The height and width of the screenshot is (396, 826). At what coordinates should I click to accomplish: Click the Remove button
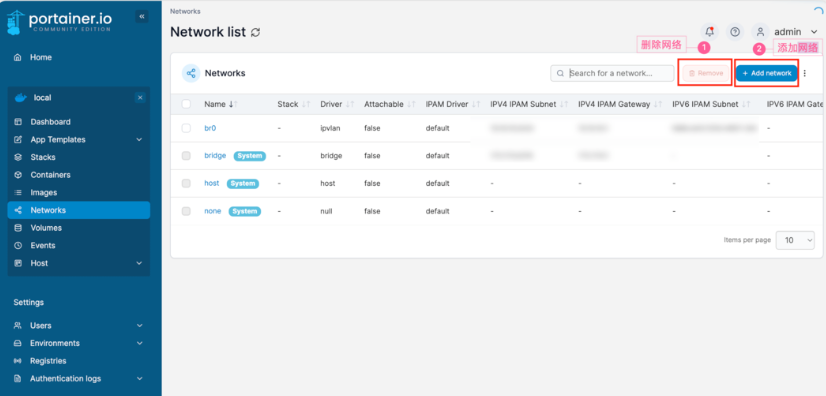click(706, 73)
